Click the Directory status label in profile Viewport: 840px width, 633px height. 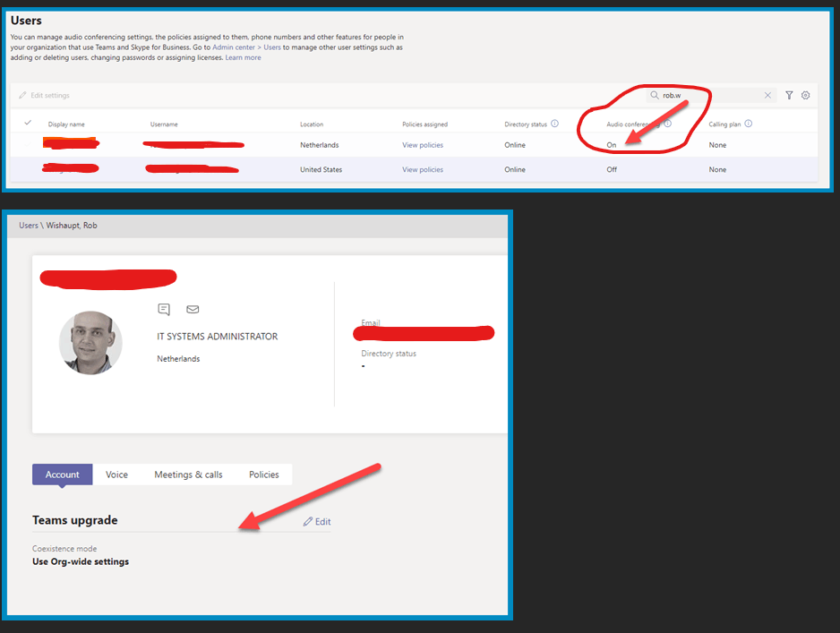(389, 354)
